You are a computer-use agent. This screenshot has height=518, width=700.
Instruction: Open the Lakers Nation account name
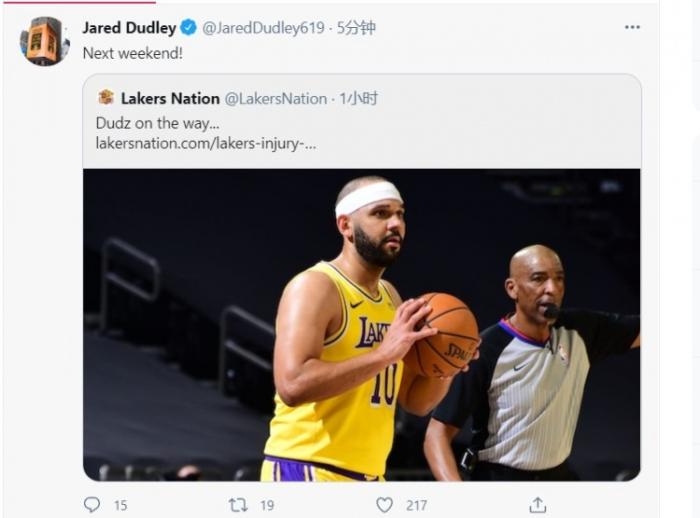point(170,98)
